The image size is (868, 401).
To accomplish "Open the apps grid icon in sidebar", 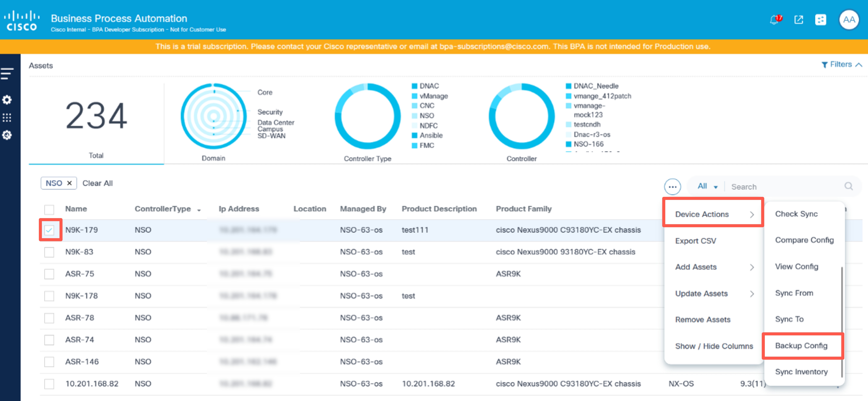I will tap(7, 118).
